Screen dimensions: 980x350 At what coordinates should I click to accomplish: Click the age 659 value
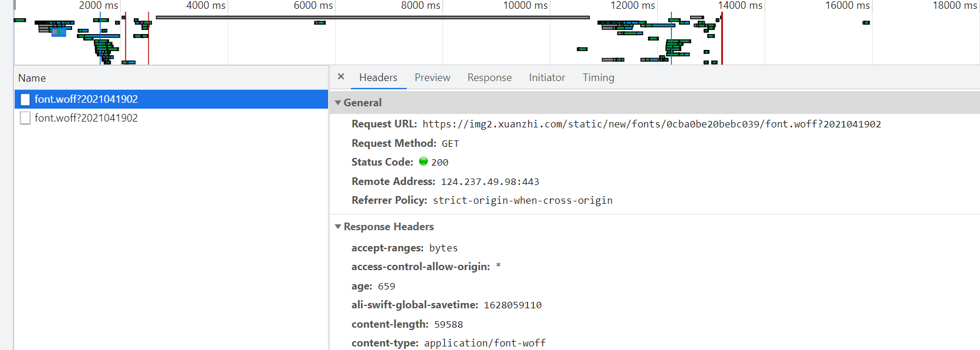(x=386, y=287)
